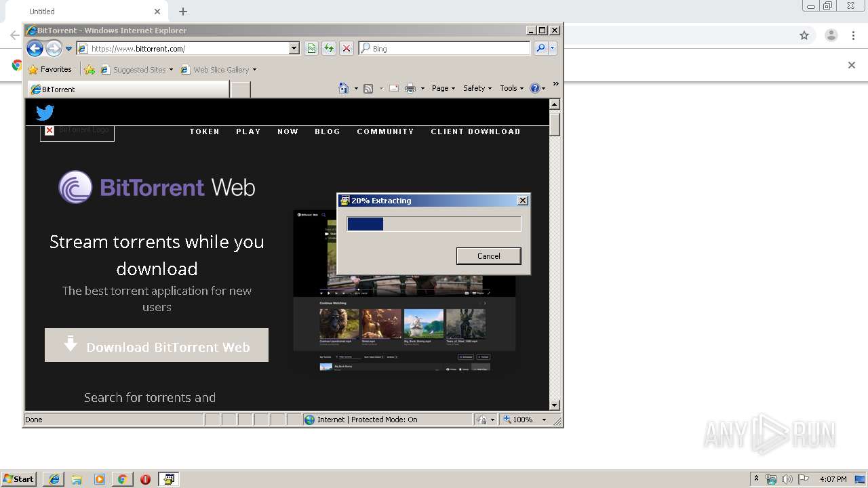Click the RSS Feeds icon
This screenshot has width=868, height=488.
pos(368,88)
